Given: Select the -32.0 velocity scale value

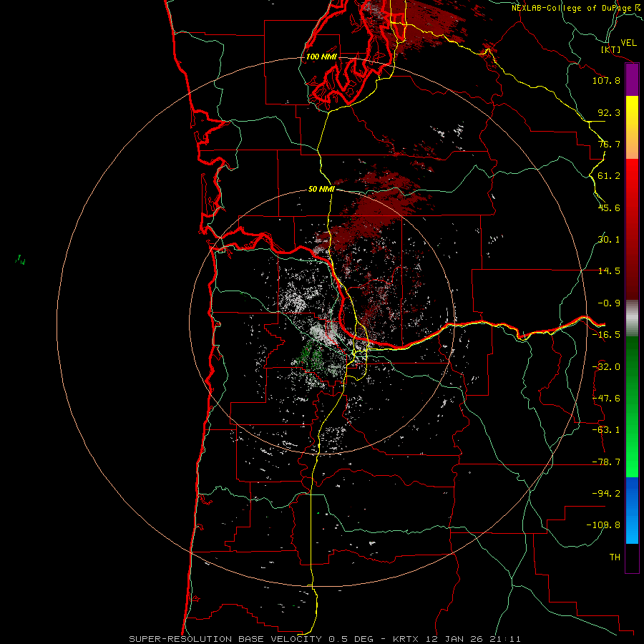Looking at the screenshot, I should click(x=606, y=367).
